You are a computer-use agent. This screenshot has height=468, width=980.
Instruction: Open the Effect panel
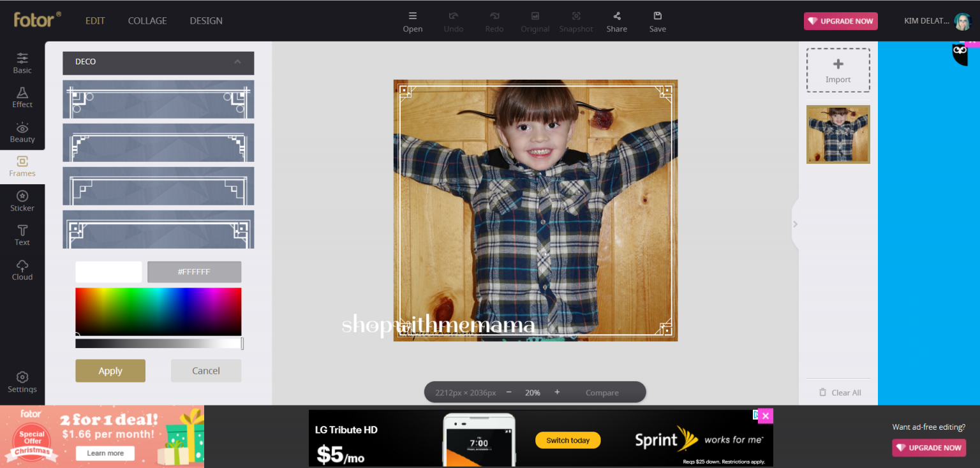point(22,97)
